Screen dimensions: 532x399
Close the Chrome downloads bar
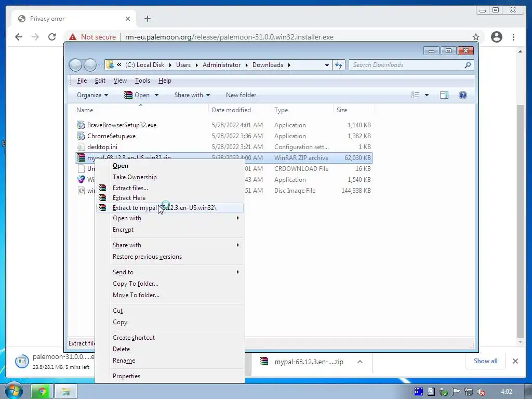click(x=515, y=361)
